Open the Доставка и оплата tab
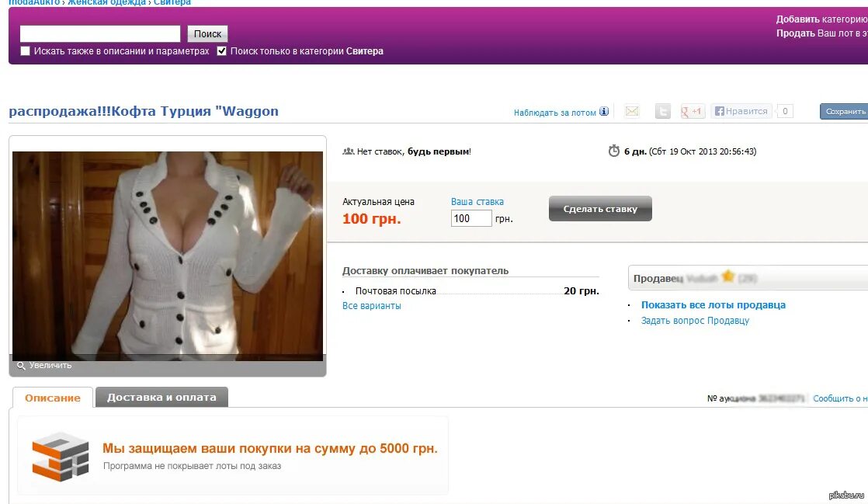The width and height of the screenshot is (868, 504). click(161, 397)
